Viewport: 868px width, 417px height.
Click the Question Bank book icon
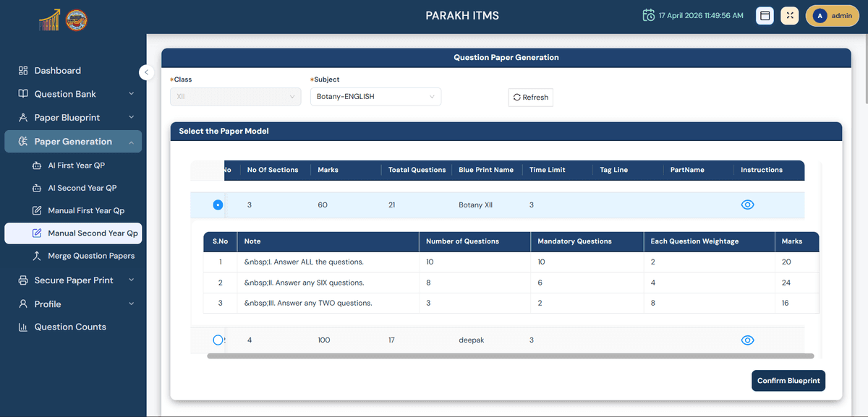[x=23, y=94]
